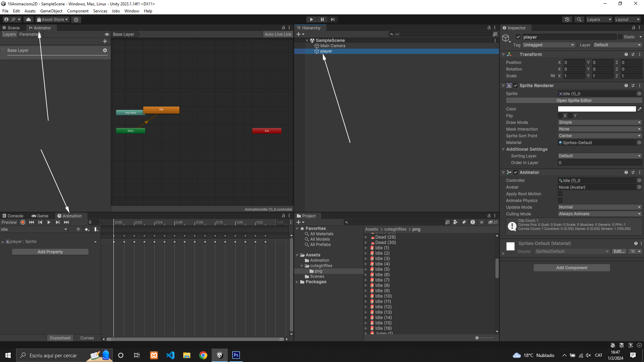
Task: Click Open Sprite Editor button
Action: (574, 101)
